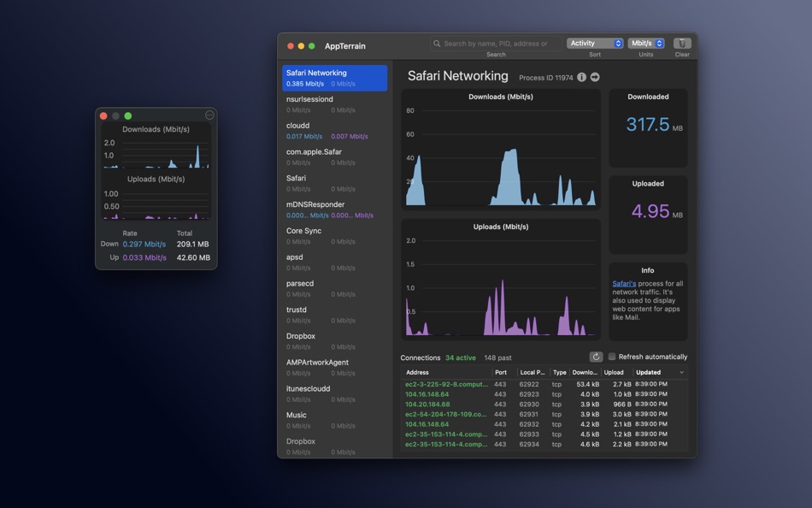This screenshot has width=812, height=508.
Task: Select itunescloudd process
Action: pyautogui.click(x=334, y=394)
